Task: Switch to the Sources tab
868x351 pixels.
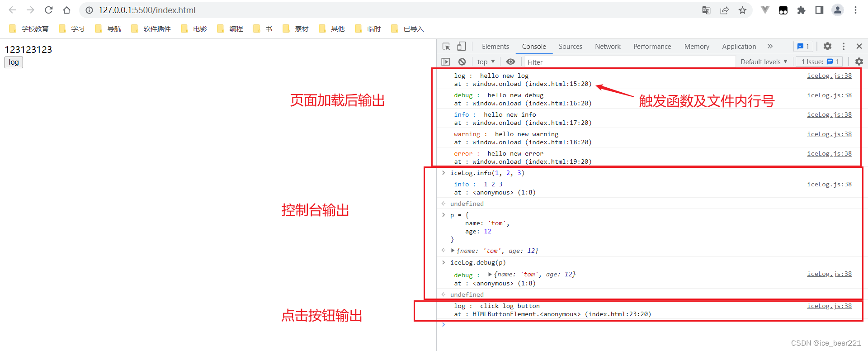Action: (570, 46)
